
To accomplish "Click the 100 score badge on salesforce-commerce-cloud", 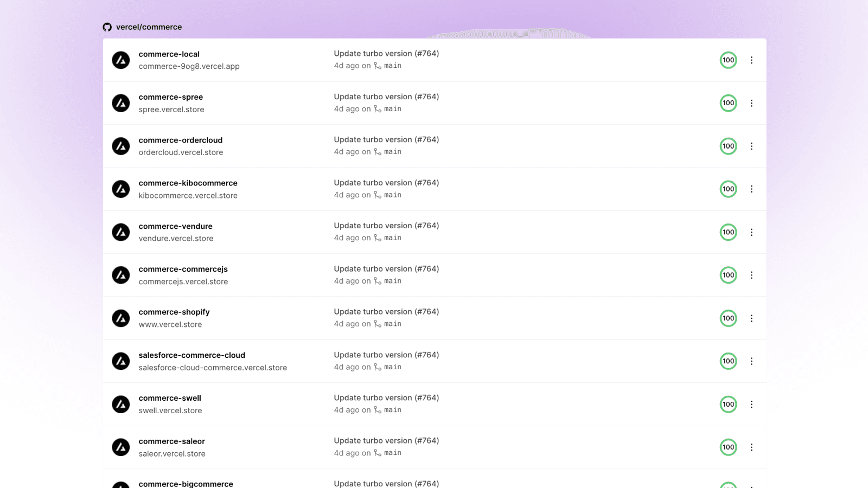I will pyautogui.click(x=728, y=361).
